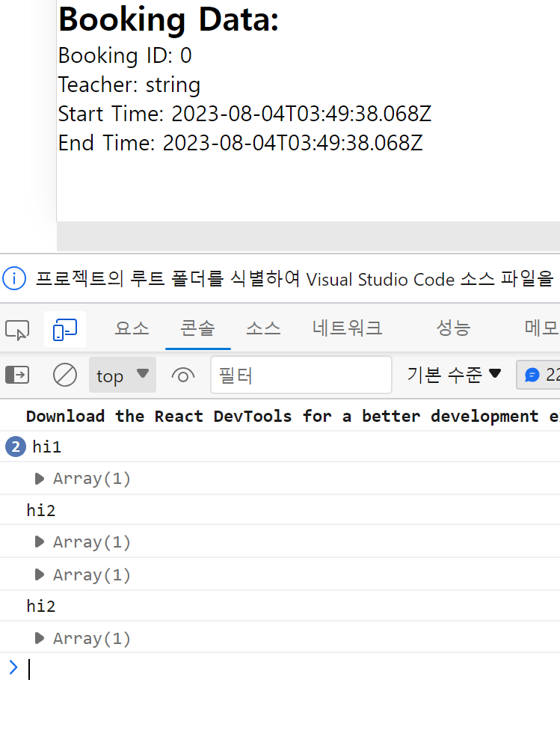
Task: Click the End Time line
Action: 241,143
